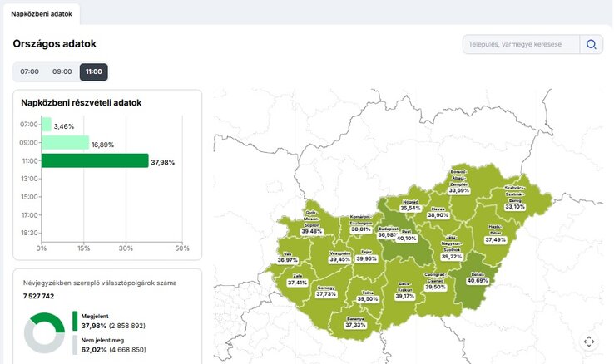Screen dimensions: 614x364
Task: Click the 09:00 bar showing 16,89%
Action: [x=65, y=143]
